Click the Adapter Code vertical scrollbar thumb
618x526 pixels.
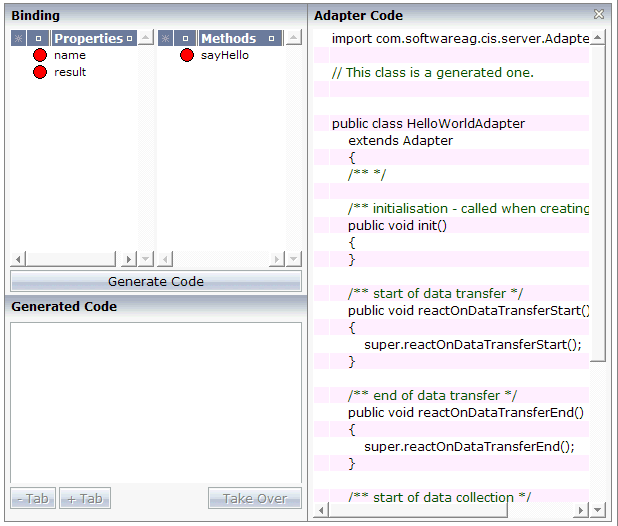click(598, 203)
